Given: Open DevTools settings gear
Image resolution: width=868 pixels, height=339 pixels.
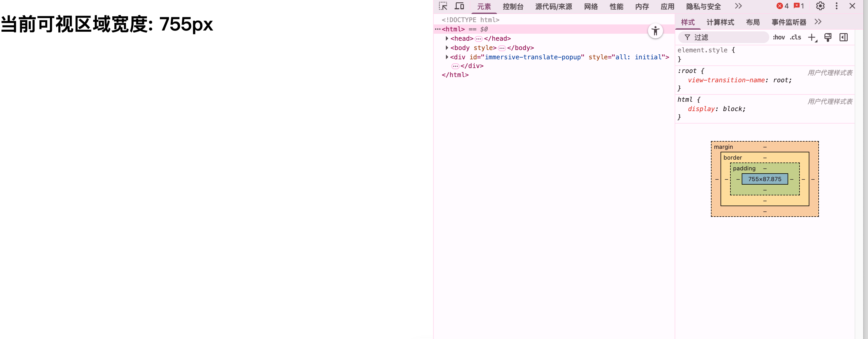Looking at the screenshot, I should click(x=820, y=6).
